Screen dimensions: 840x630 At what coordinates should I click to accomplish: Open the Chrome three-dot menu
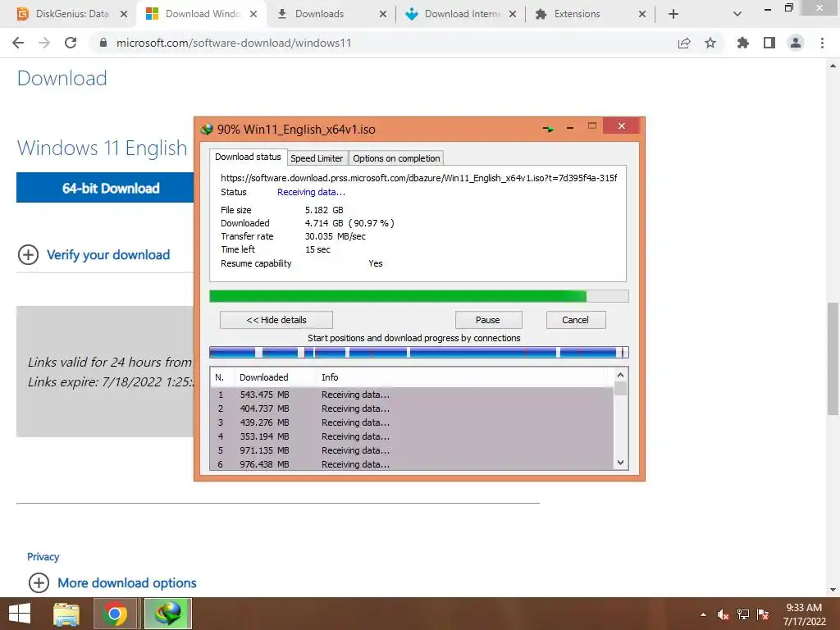tap(822, 43)
